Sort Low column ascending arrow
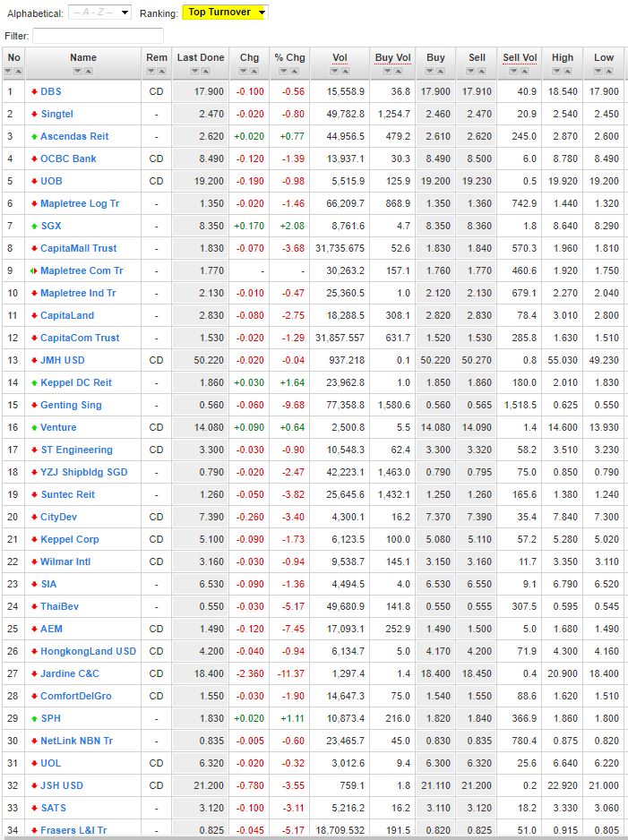 (x=609, y=72)
